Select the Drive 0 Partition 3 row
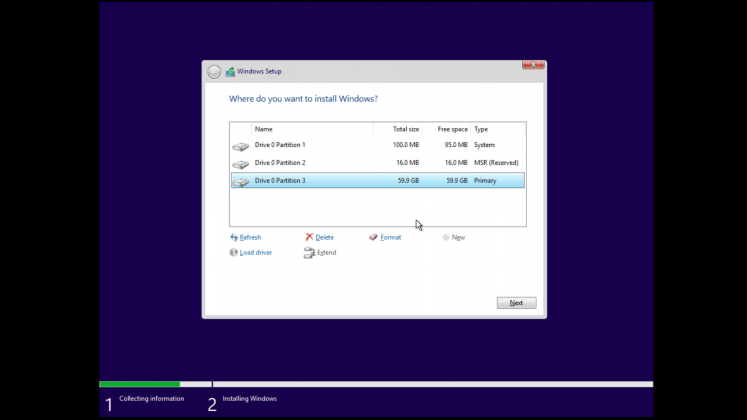This screenshot has height=420, width=747. pos(378,180)
